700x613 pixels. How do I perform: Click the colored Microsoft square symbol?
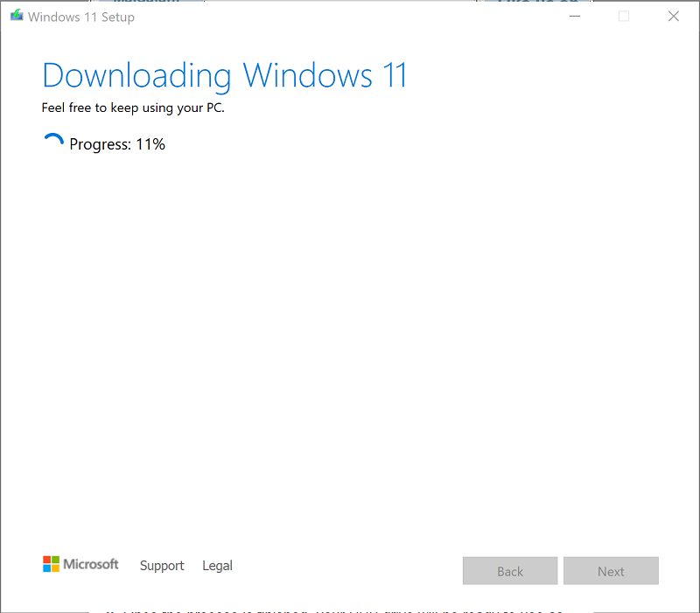coord(49,564)
